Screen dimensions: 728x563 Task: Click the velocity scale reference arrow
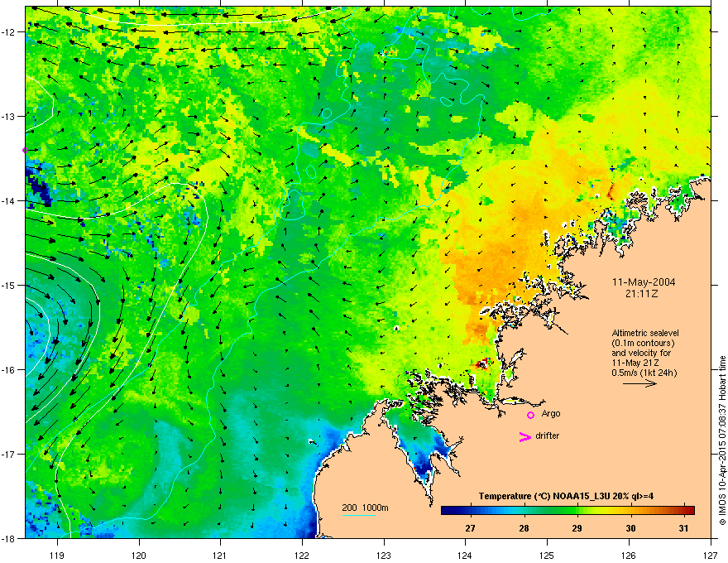click(639, 383)
